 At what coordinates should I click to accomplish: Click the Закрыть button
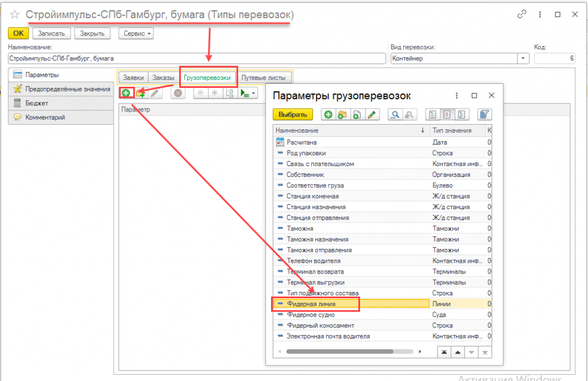pos(92,33)
